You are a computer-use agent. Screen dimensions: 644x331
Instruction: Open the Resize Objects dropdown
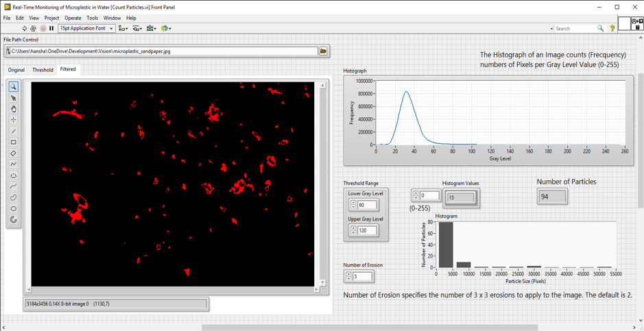tap(152, 28)
